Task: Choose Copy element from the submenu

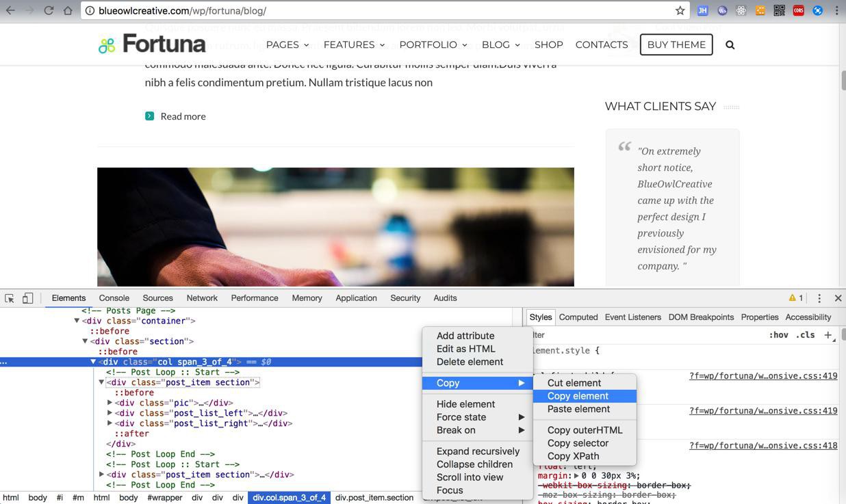Action: pos(585,396)
